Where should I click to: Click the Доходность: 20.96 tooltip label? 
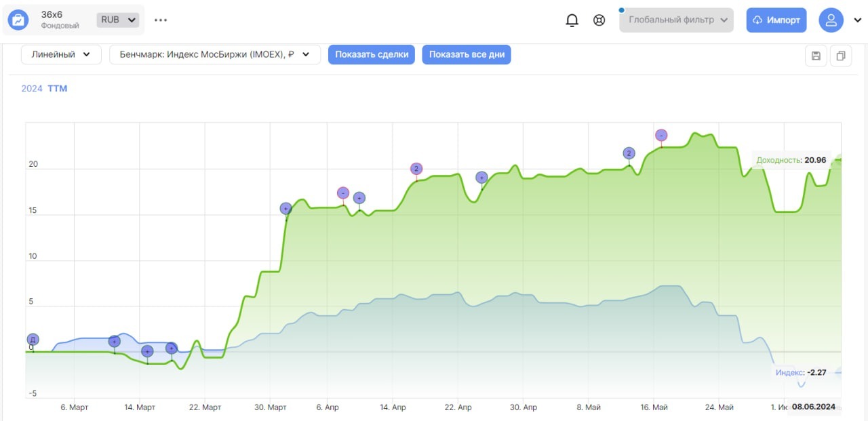(791, 160)
